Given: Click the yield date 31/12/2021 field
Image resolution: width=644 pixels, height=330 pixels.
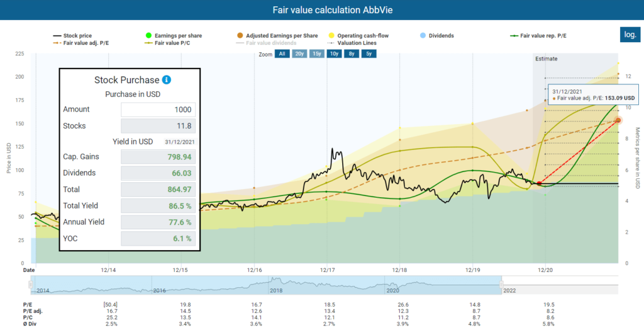Looking at the screenshot, I should point(179,142).
